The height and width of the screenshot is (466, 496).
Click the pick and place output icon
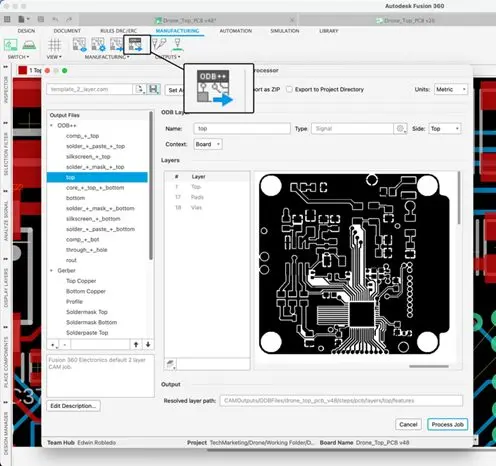(x=159, y=44)
